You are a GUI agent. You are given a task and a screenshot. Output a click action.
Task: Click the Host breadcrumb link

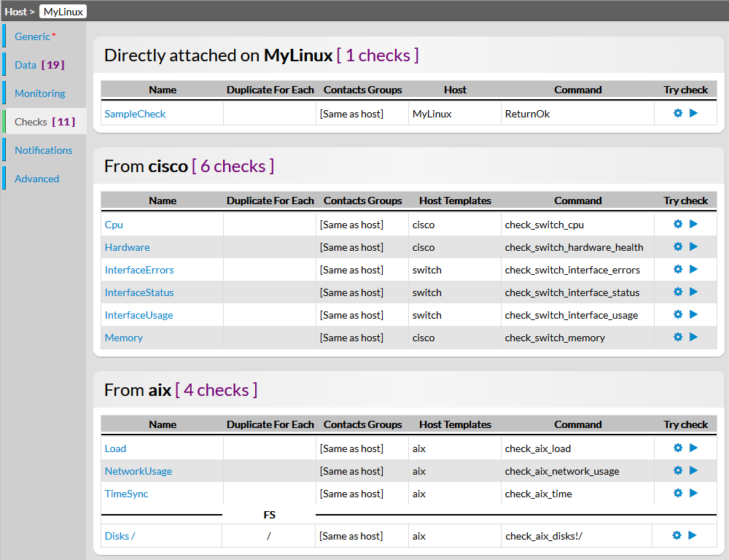click(x=15, y=12)
